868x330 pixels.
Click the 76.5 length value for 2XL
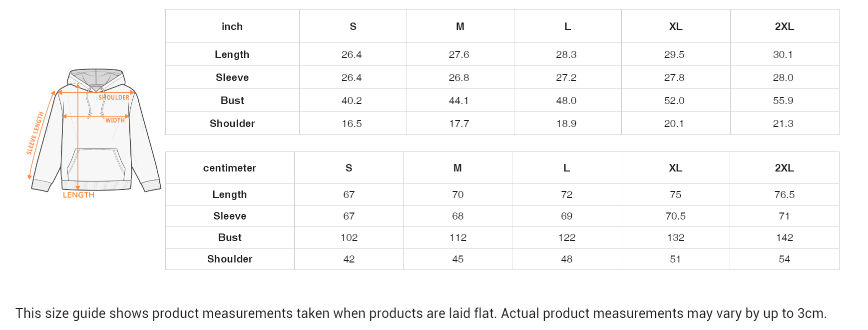pos(784,194)
